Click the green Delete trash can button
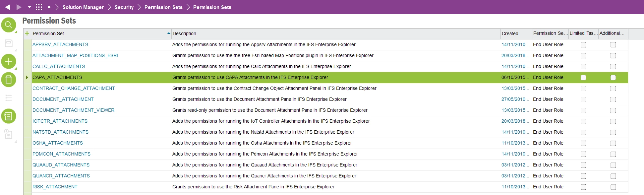The image size is (644, 195). (9, 80)
